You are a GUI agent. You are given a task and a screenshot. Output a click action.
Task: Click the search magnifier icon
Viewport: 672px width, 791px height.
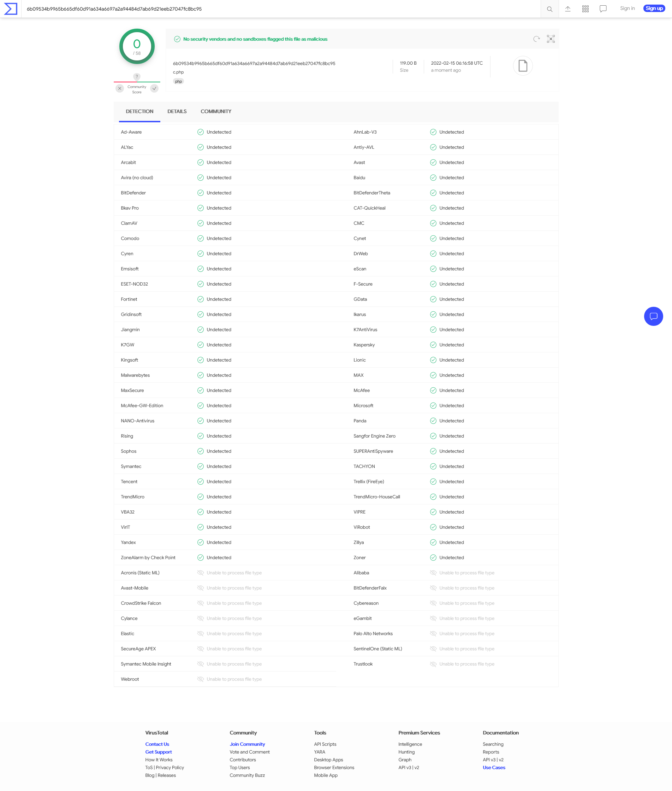[549, 9]
